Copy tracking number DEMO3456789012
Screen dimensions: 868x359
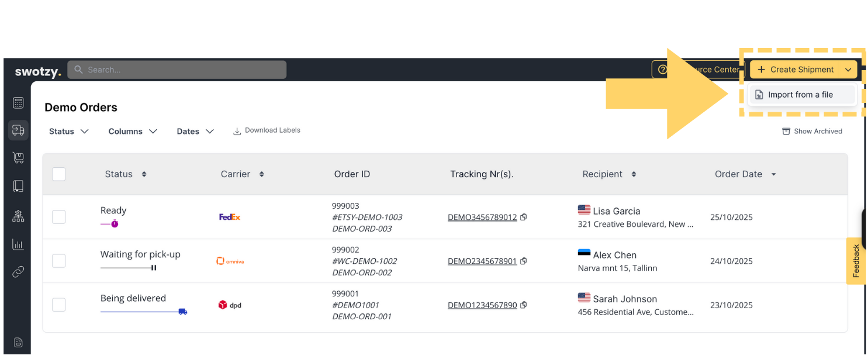(524, 217)
